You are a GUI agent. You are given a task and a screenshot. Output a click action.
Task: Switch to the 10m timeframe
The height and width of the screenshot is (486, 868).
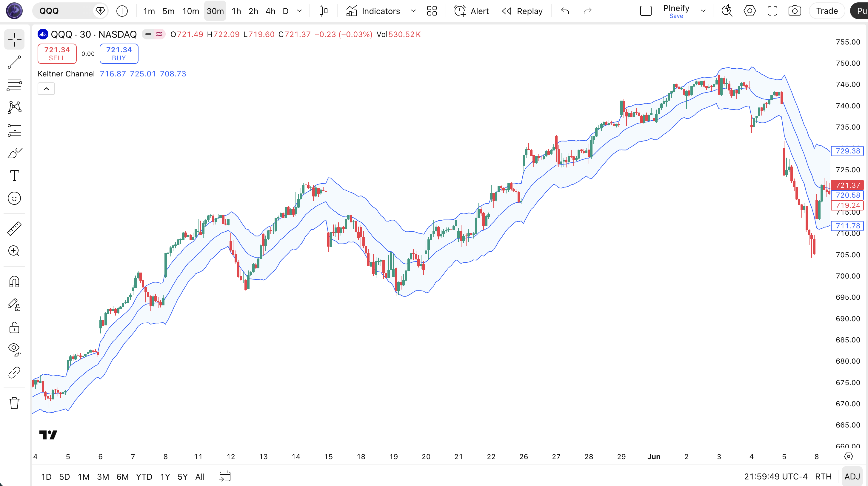tap(191, 11)
